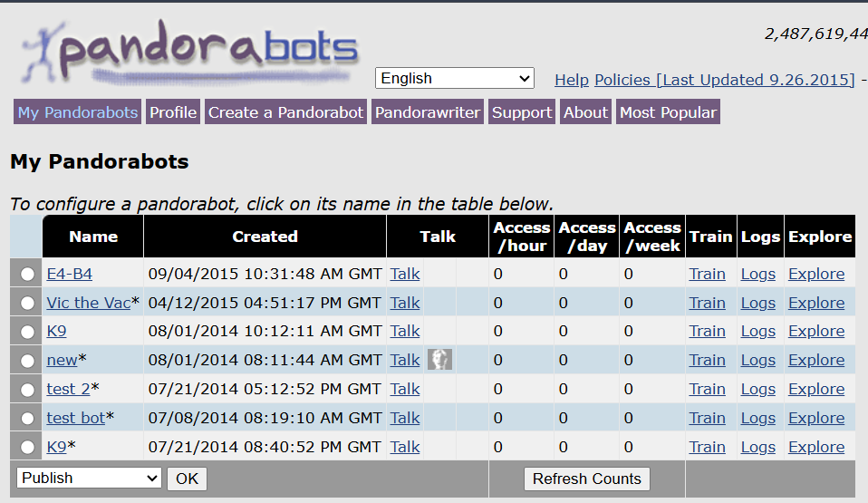Click the Access /week column header
This screenshot has width=868, height=503.
click(652, 237)
